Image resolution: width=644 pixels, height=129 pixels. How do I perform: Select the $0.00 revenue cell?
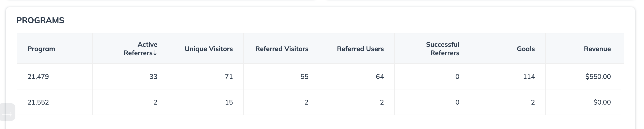tap(602, 102)
